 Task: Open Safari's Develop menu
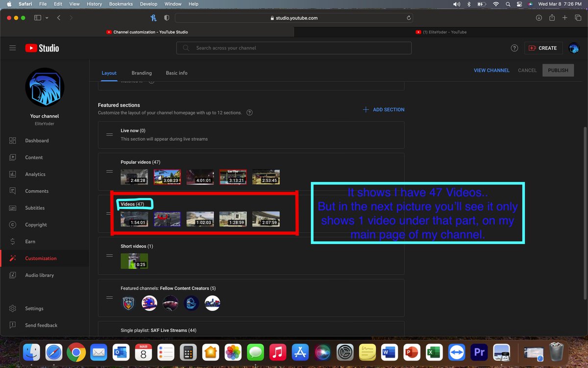(x=149, y=4)
